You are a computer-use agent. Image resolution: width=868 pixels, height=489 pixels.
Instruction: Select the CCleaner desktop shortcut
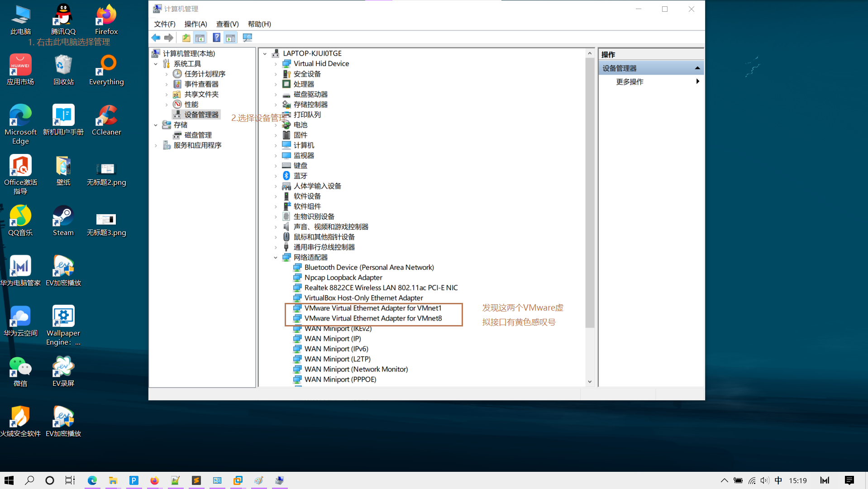click(x=106, y=120)
